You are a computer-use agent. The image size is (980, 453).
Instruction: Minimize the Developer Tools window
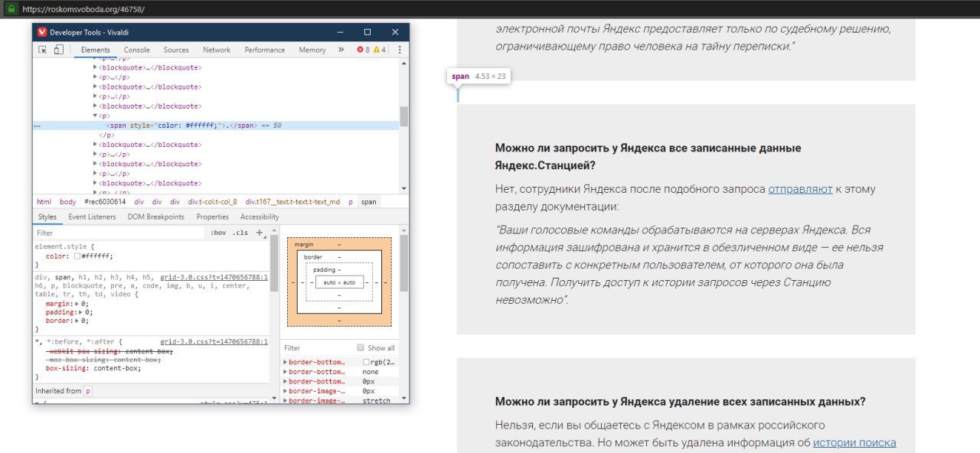[x=339, y=32]
